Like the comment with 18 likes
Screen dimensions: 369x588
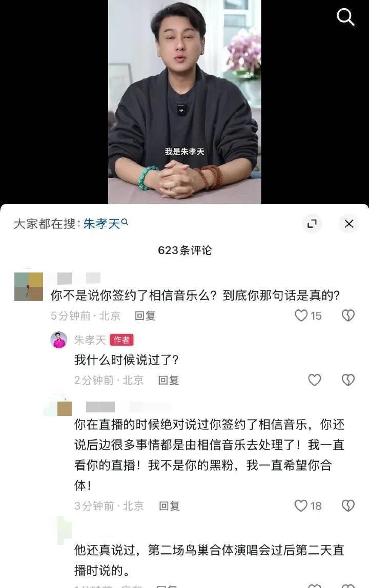pyautogui.click(x=301, y=506)
